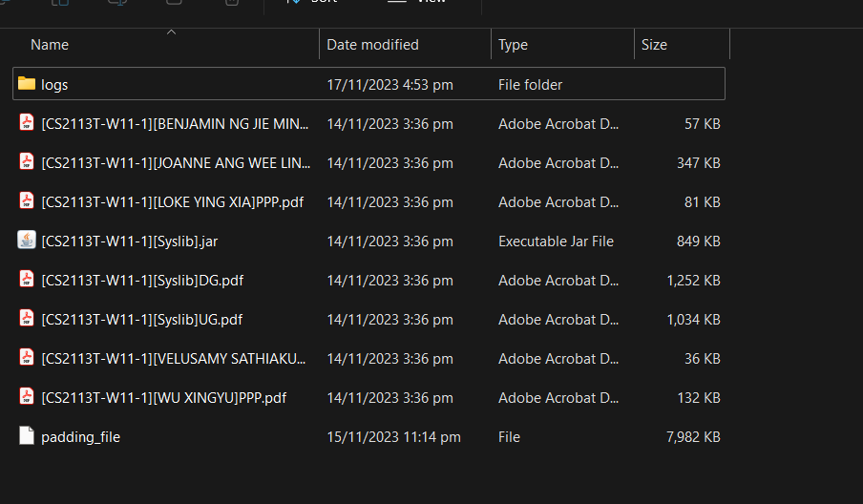Select the 'logs' folder name
Viewport: 863px width, 504px height.
pyautogui.click(x=54, y=85)
